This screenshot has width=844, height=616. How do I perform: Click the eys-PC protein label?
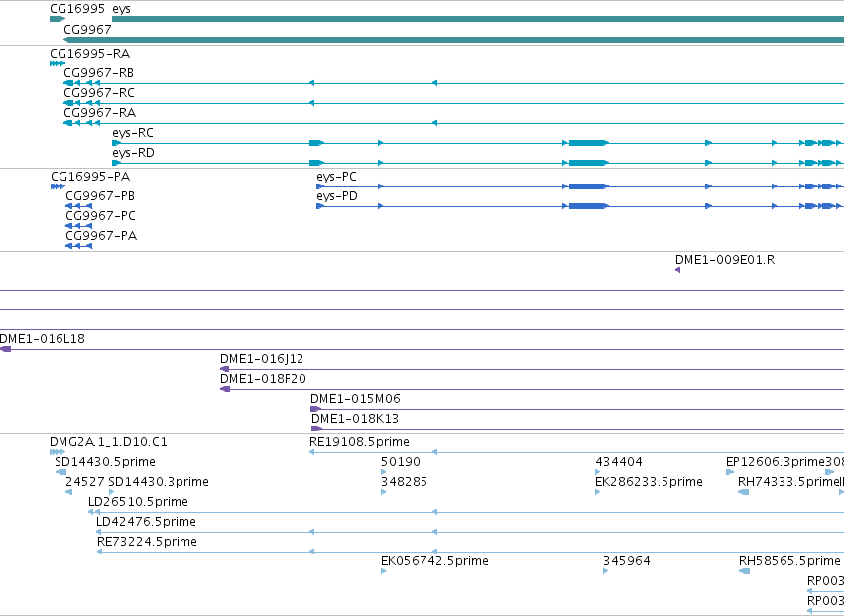pos(336,177)
